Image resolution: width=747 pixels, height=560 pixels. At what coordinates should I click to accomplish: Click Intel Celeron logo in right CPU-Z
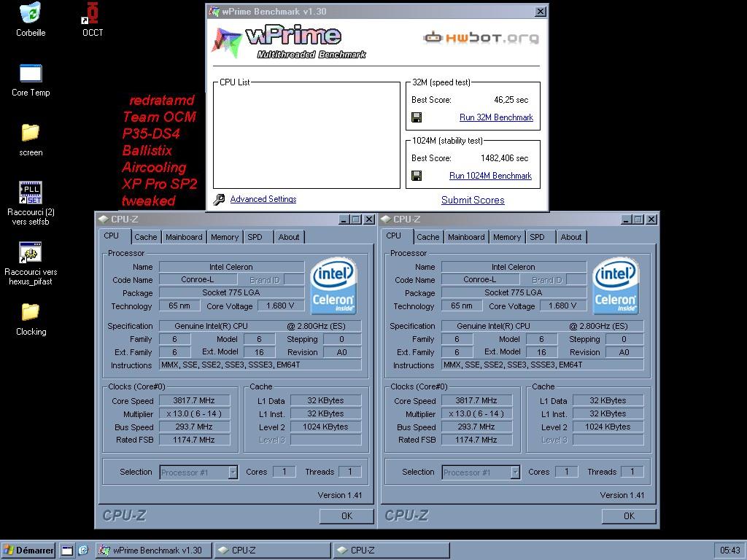tap(616, 286)
